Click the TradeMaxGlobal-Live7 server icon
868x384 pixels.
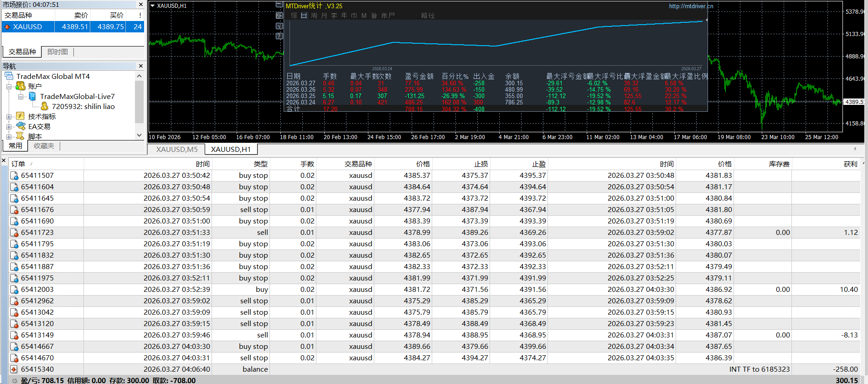pos(32,96)
